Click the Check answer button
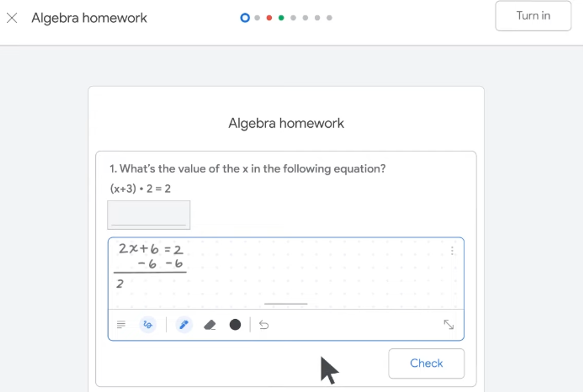 426,363
